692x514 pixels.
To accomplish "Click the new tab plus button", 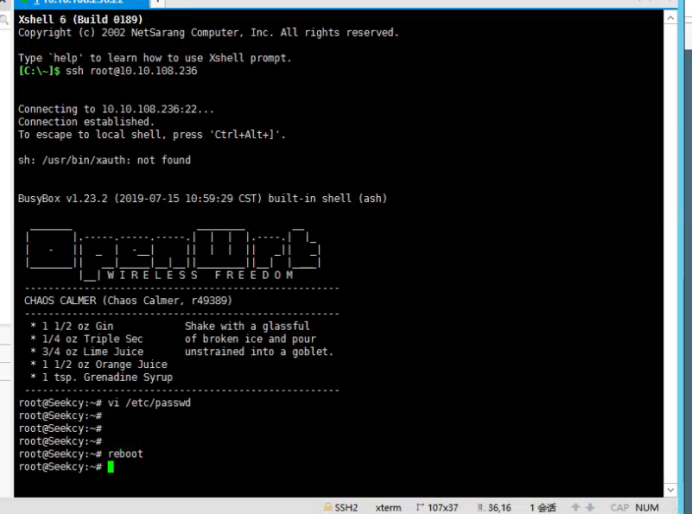I will (x=158, y=2).
